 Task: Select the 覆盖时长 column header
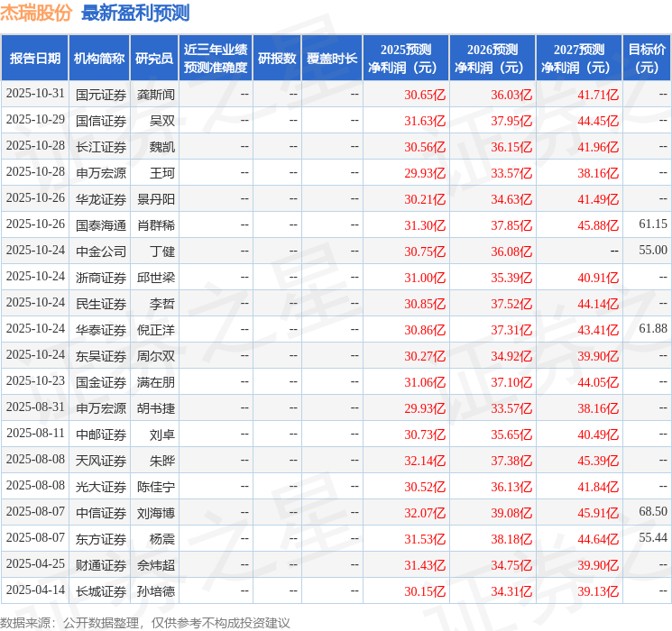click(x=332, y=59)
